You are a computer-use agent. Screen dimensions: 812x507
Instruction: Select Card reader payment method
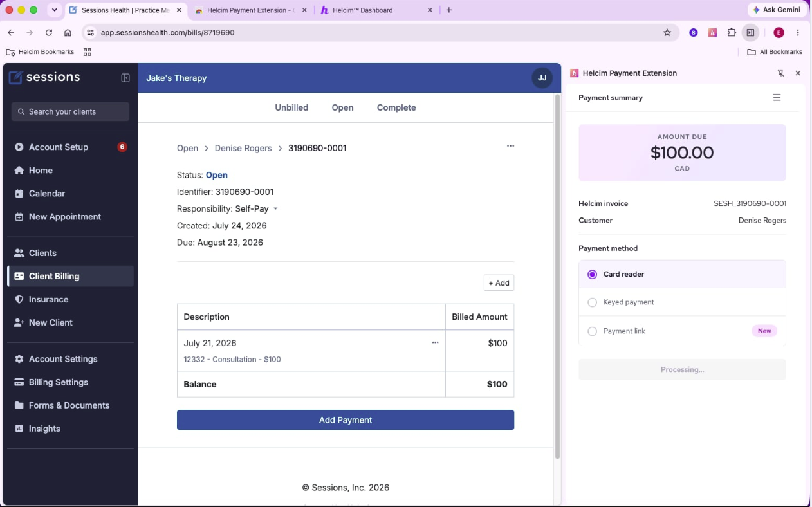[682, 274]
